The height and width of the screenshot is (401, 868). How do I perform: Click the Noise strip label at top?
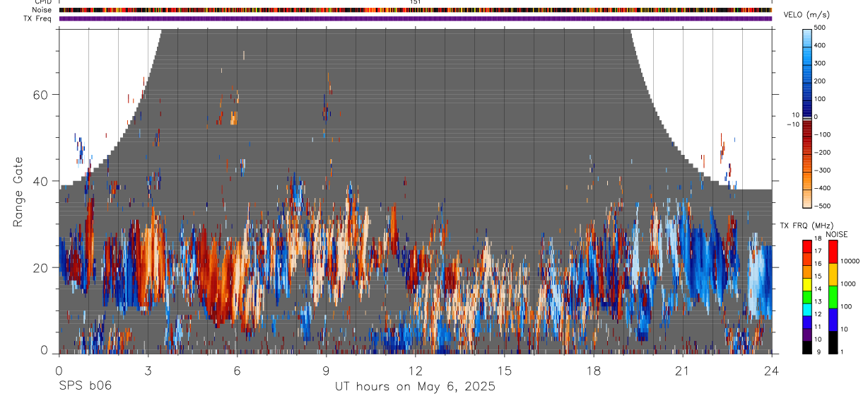tap(42, 10)
